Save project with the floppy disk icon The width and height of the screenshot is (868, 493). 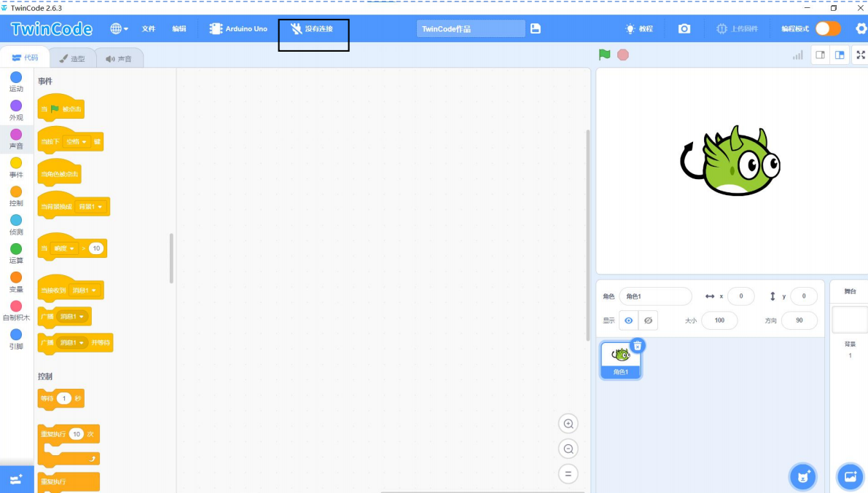[x=536, y=28]
